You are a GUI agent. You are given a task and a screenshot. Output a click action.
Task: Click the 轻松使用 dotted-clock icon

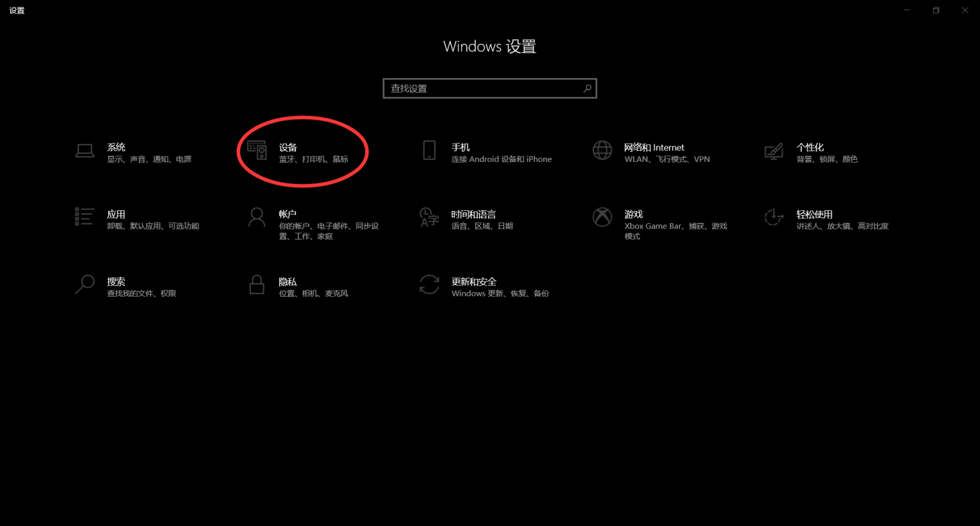tap(774, 217)
